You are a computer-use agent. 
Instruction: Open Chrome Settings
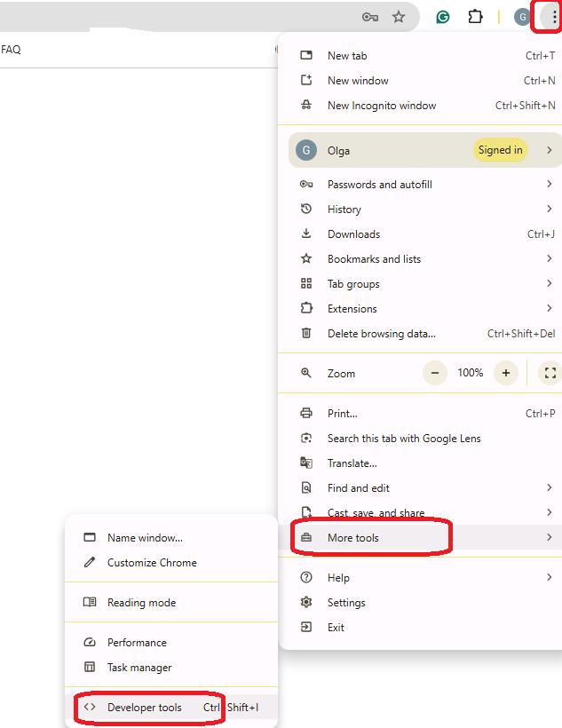pos(346,603)
